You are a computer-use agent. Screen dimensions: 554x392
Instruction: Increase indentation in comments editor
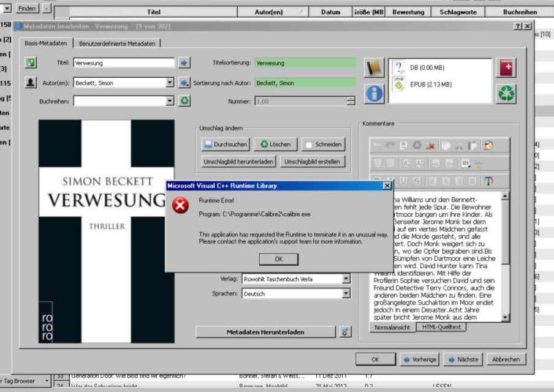[x=436, y=163]
